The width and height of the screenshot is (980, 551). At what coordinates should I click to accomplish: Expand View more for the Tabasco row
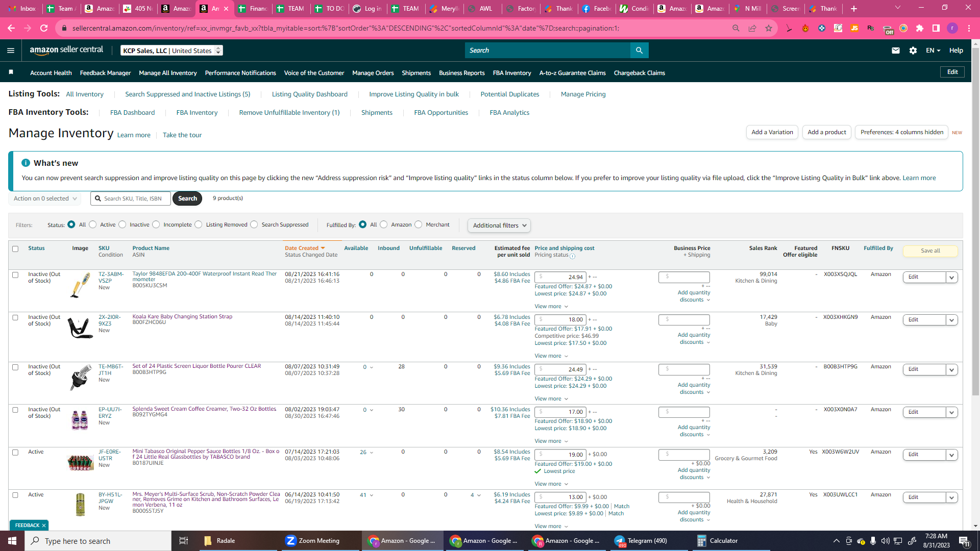pyautogui.click(x=551, y=484)
